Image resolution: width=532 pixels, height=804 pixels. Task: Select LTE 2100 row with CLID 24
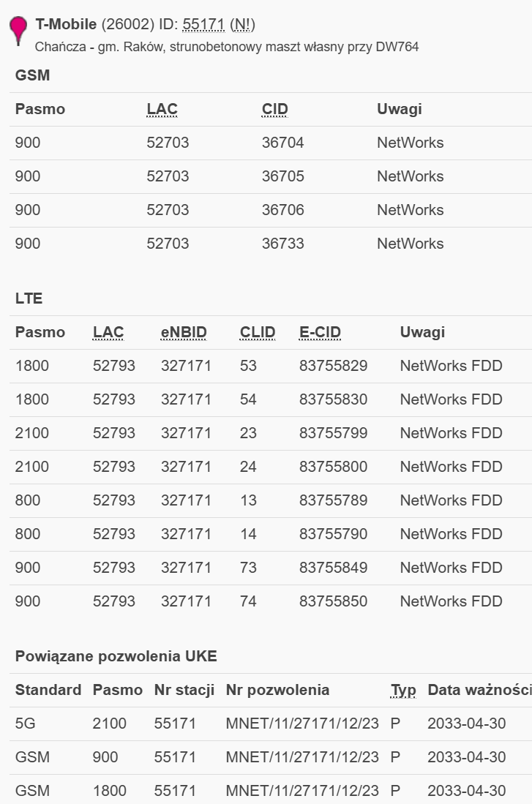point(270,467)
